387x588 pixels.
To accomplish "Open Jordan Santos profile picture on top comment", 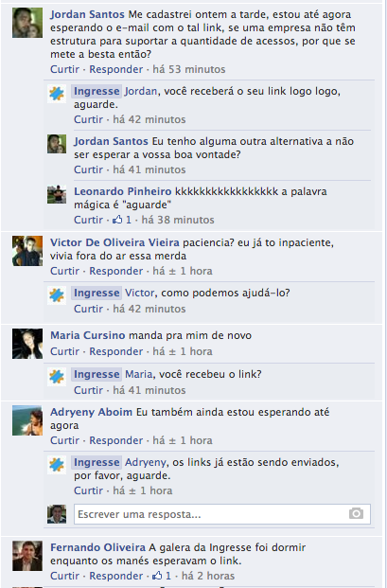I will [x=27, y=23].
